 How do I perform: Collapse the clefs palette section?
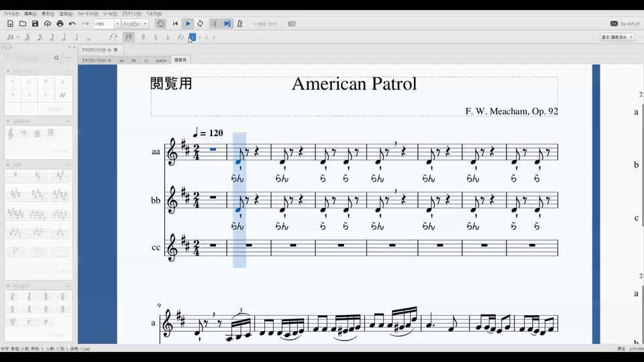tap(8, 121)
